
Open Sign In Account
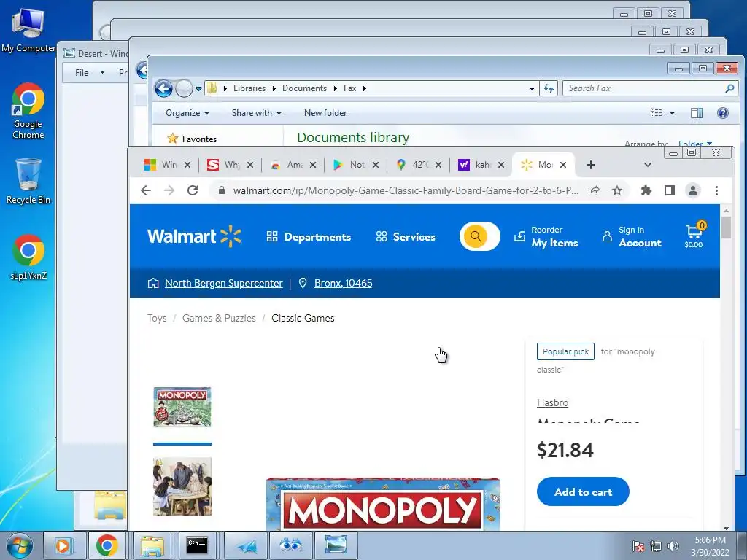tap(632, 237)
